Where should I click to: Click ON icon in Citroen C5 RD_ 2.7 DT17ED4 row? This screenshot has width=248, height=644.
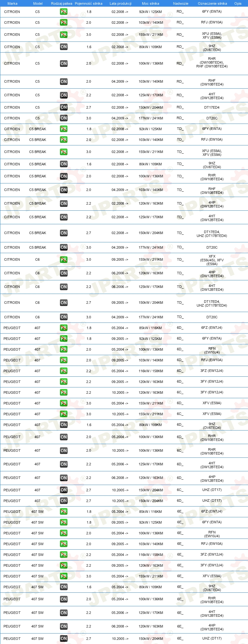point(64,107)
